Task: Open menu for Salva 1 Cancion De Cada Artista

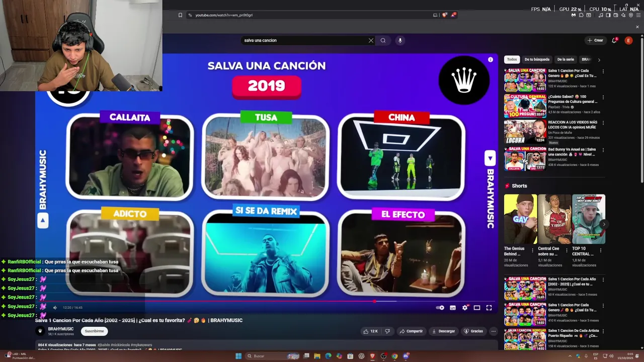Action: coord(603,331)
